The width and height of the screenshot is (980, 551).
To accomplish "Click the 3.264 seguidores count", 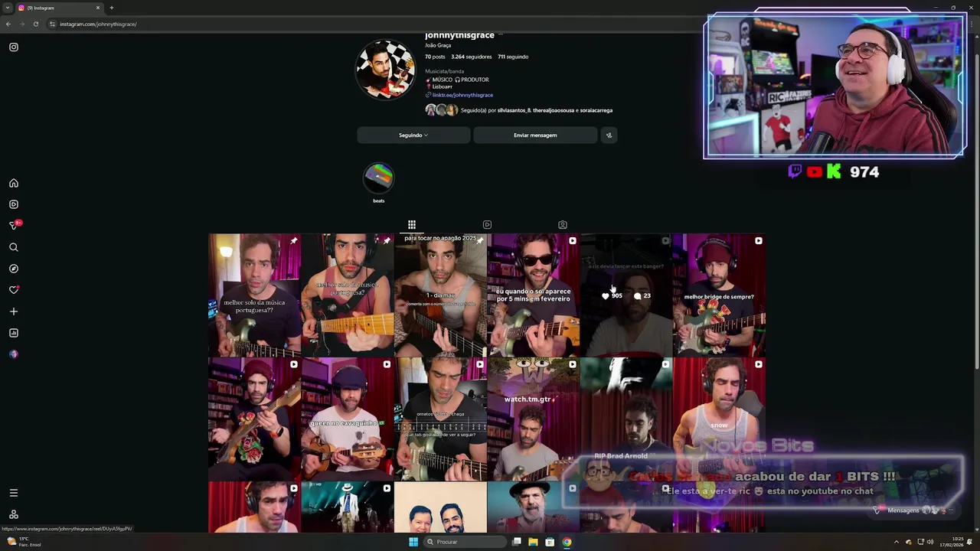I will click(471, 57).
